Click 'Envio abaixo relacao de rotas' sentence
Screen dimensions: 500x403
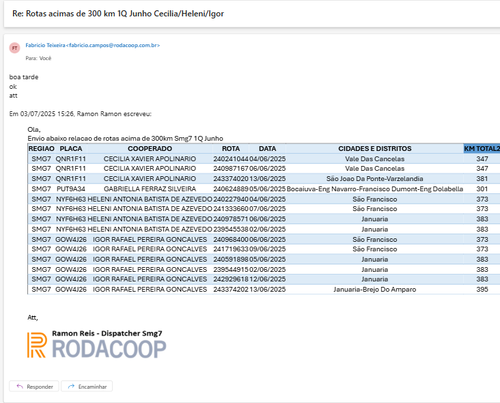pyautogui.click(x=125, y=139)
